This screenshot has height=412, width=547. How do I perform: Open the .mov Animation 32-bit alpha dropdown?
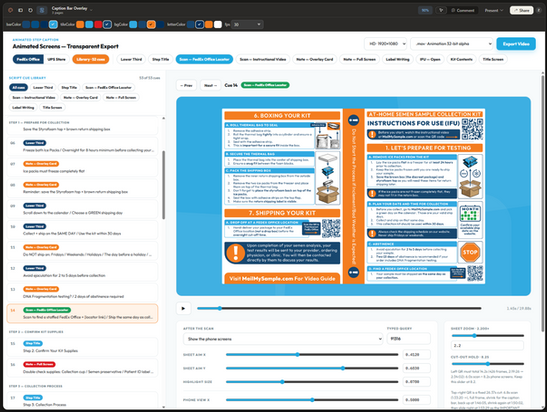click(451, 44)
